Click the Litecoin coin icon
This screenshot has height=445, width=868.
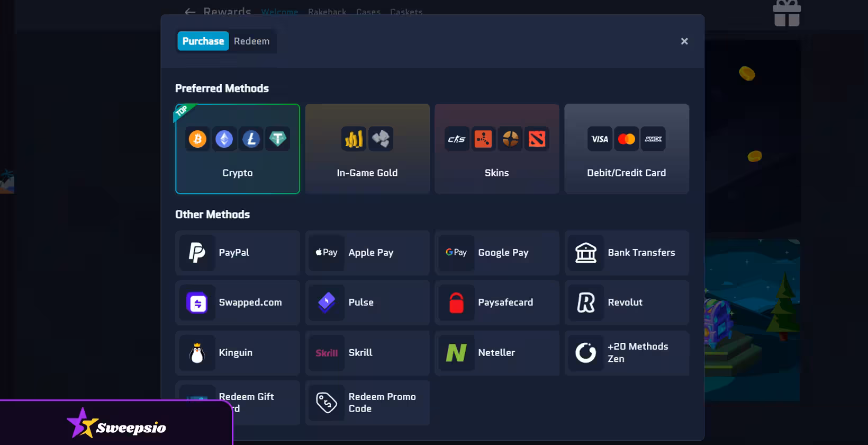coord(251,139)
